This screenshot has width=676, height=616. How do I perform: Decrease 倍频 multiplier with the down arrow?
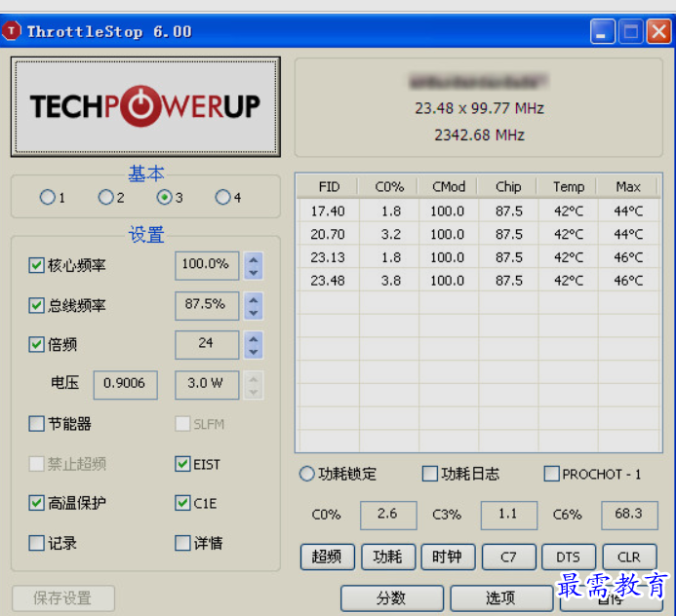(x=254, y=353)
